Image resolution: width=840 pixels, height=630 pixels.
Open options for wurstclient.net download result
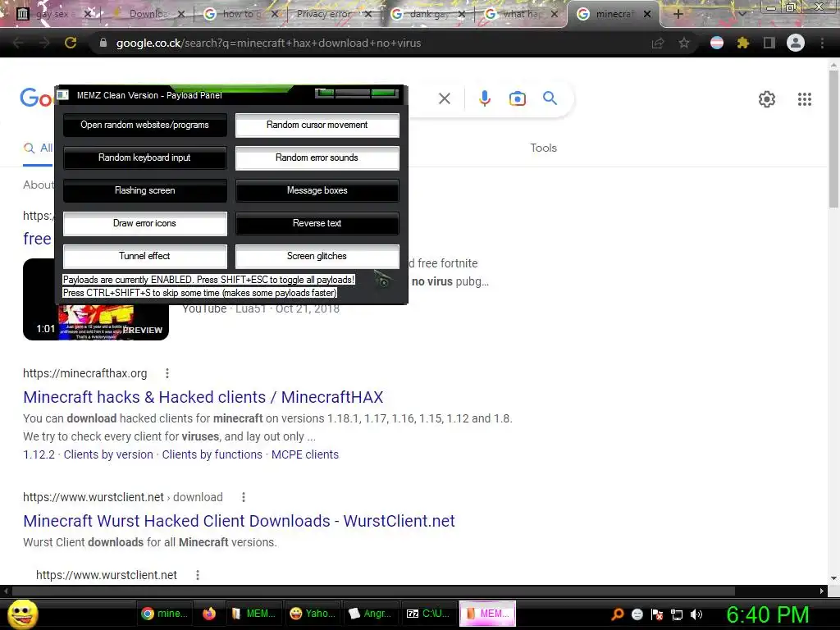243,497
